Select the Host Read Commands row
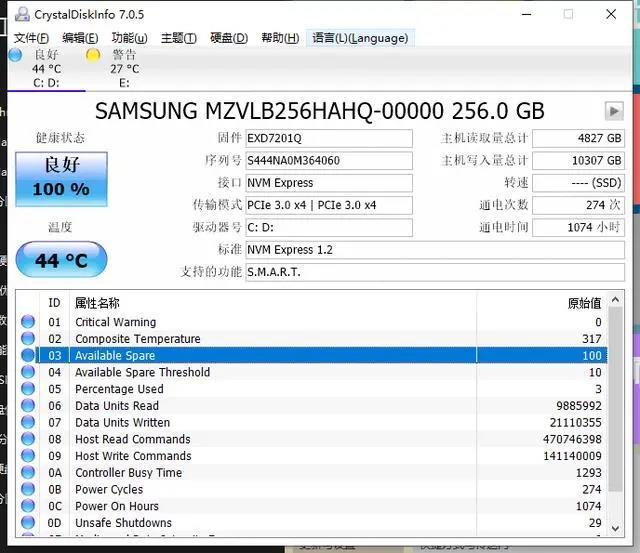Image resolution: width=640 pixels, height=553 pixels. tap(312, 439)
